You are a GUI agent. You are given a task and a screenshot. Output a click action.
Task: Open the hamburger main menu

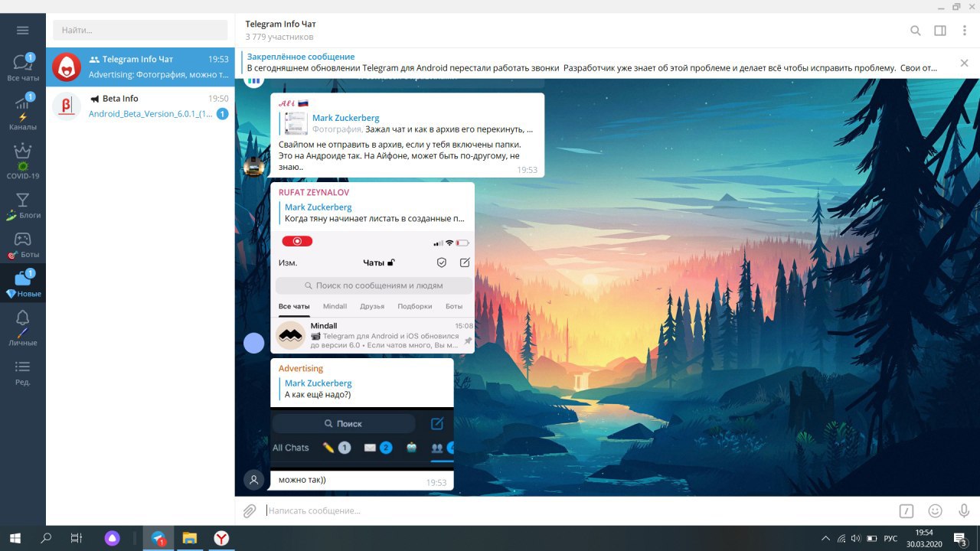tap(22, 31)
